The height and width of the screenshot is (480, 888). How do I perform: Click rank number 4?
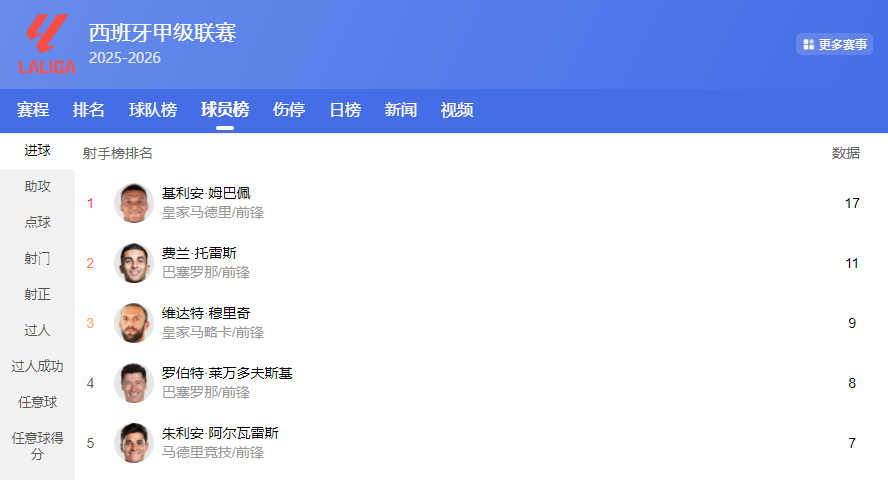90,383
